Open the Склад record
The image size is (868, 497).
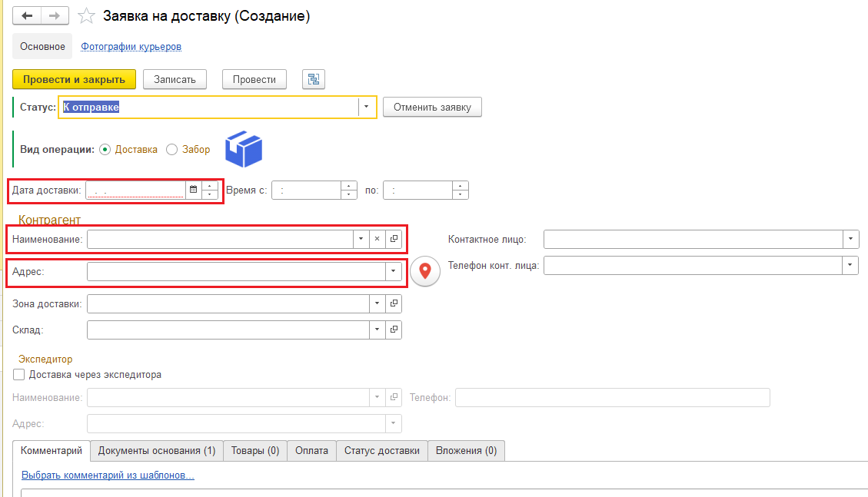[x=394, y=330]
